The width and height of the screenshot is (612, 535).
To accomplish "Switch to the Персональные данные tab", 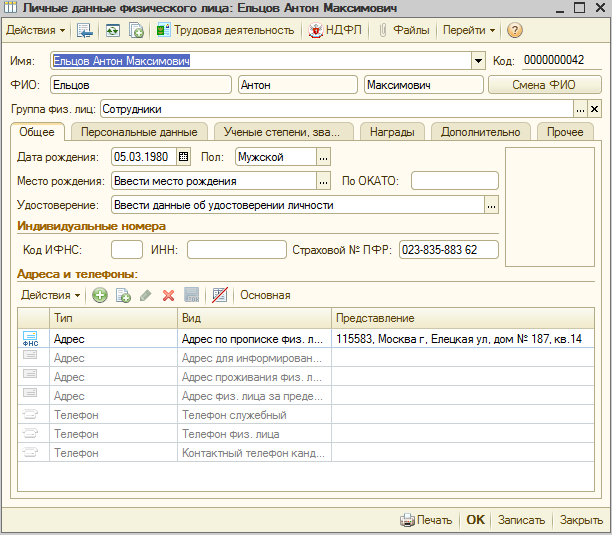I will coord(139,132).
